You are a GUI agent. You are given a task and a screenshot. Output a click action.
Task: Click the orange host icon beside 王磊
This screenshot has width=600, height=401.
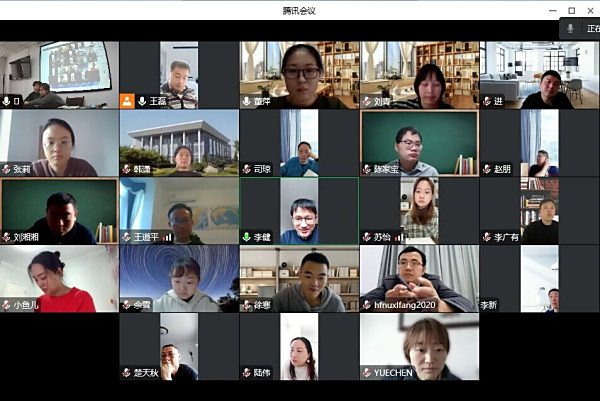[x=127, y=101]
